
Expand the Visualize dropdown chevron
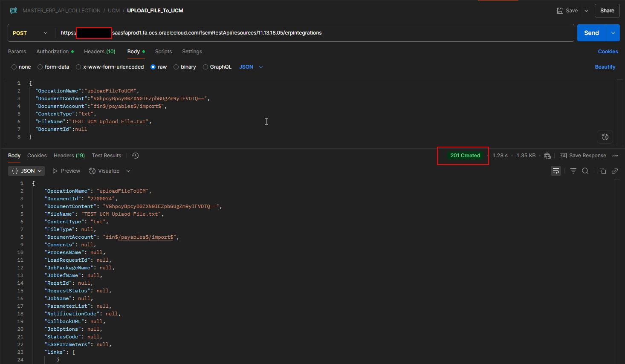tap(128, 171)
